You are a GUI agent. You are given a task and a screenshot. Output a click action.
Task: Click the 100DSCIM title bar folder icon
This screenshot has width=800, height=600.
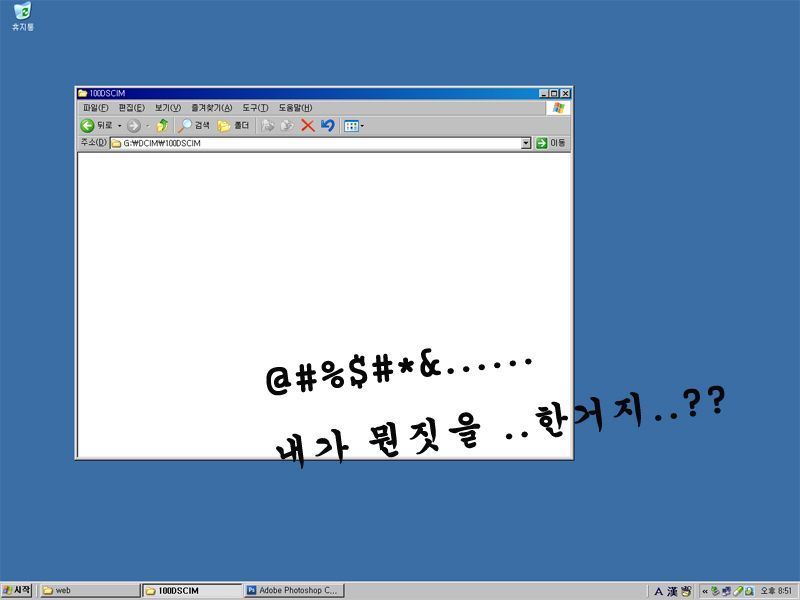[82, 93]
